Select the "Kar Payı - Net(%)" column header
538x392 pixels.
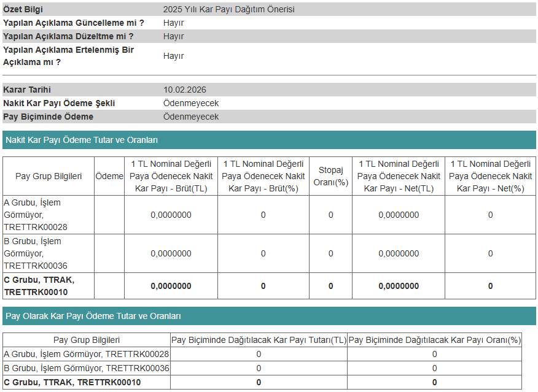pyautogui.click(x=490, y=176)
